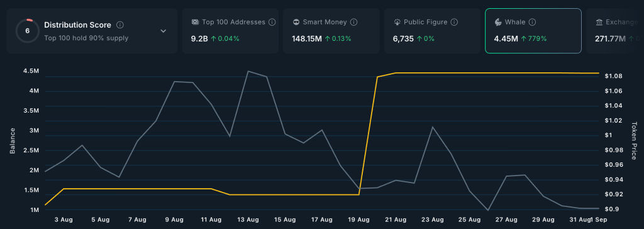Show info for Smart Money
This screenshot has width=644, height=229.
coord(353,22)
